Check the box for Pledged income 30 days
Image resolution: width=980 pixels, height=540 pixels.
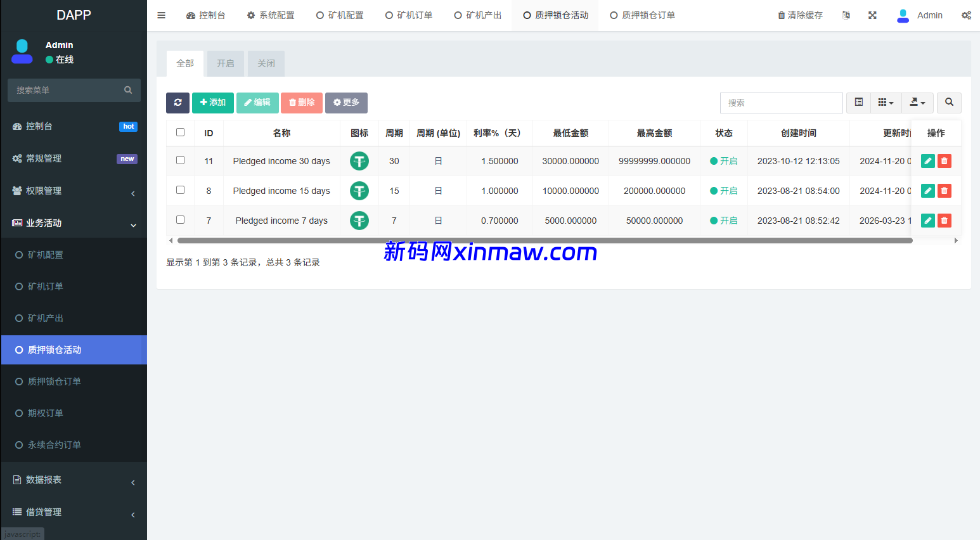181,160
